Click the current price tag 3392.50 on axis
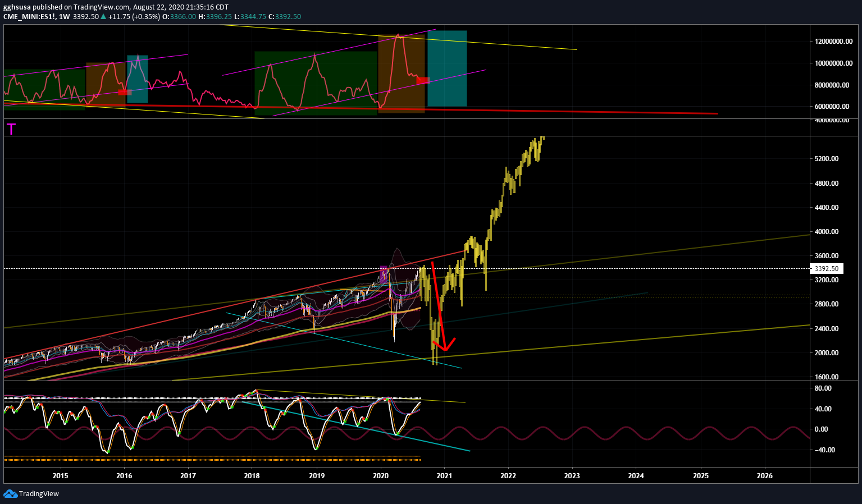This screenshot has width=862, height=504. click(x=827, y=269)
